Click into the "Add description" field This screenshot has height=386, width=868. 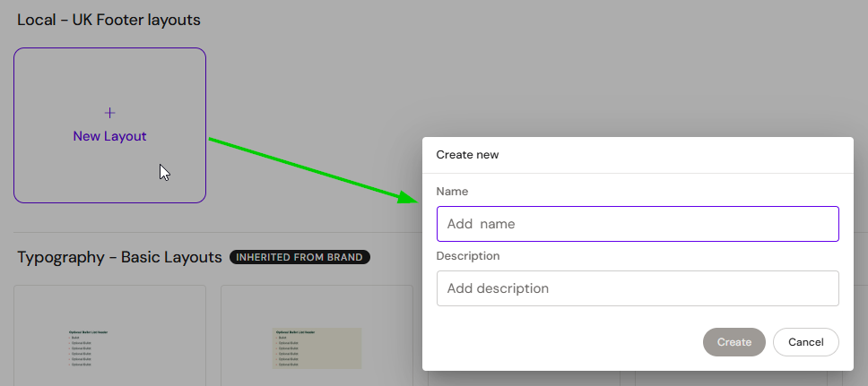pyautogui.click(x=637, y=288)
